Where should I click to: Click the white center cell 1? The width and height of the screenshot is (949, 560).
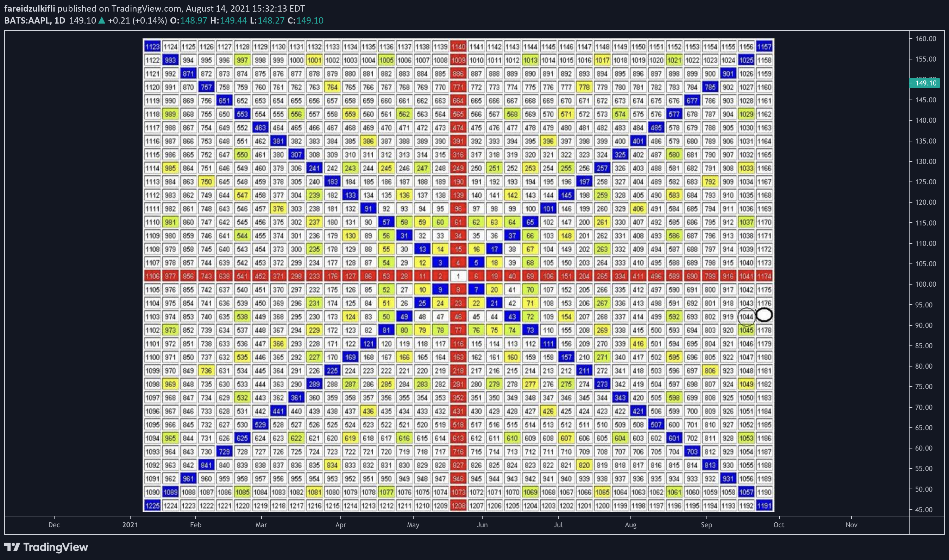point(458,276)
